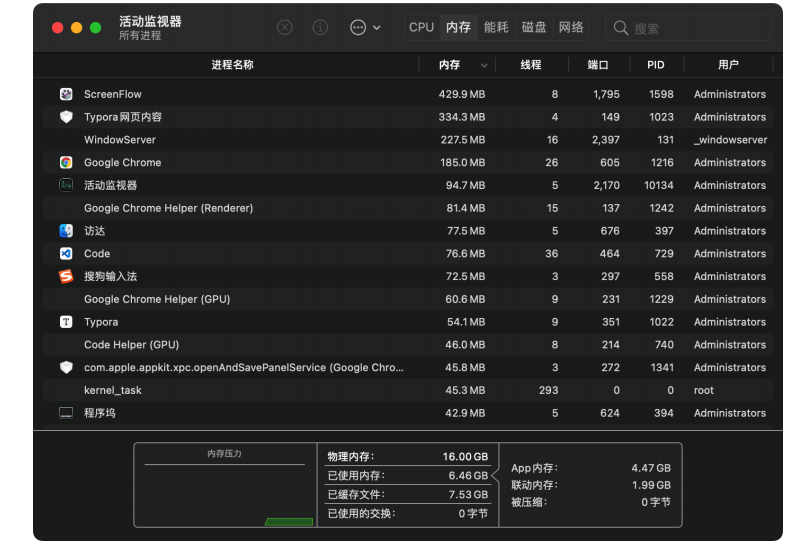Switch to the 能耗 tab
Viewport: 806px width, 551px height.
tap(496, 27)
